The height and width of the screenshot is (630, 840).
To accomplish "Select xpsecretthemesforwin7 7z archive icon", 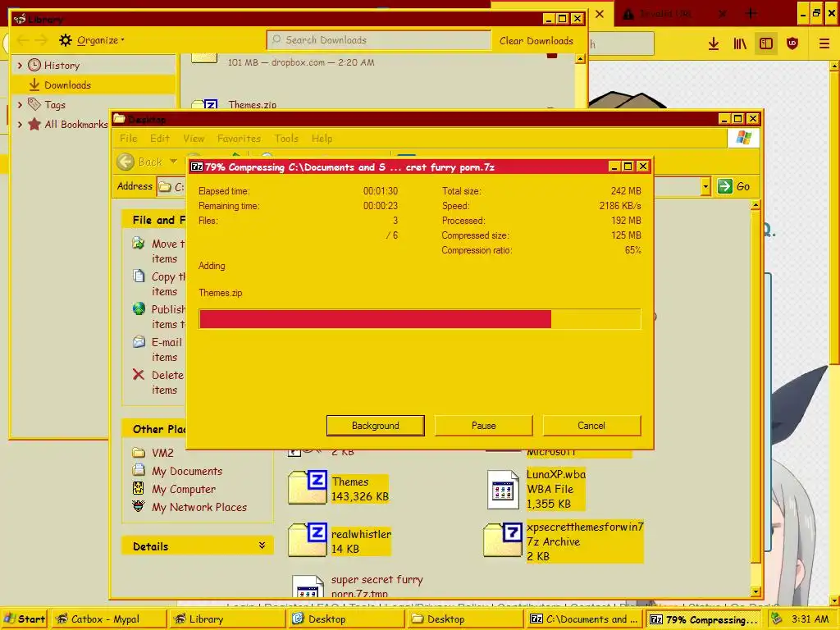I will tap(503, 540).
